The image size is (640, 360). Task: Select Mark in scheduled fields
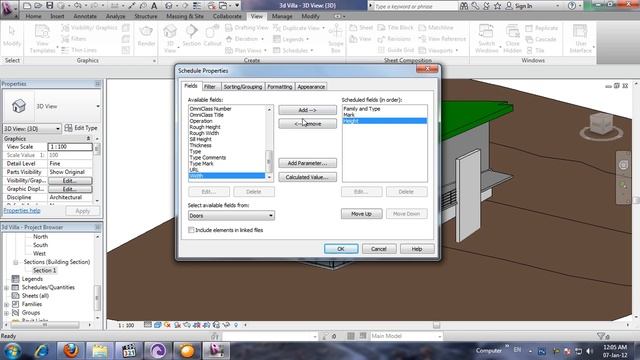click(349, 115)
